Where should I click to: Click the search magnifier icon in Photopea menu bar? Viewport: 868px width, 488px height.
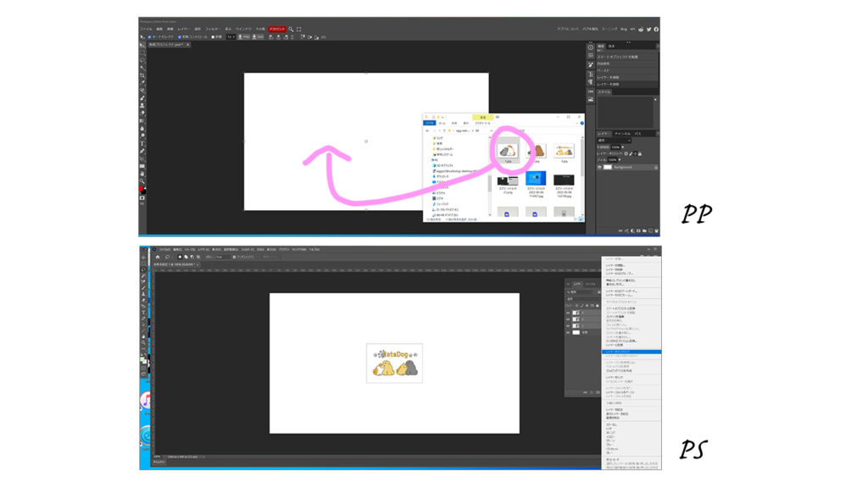point(291,29)
